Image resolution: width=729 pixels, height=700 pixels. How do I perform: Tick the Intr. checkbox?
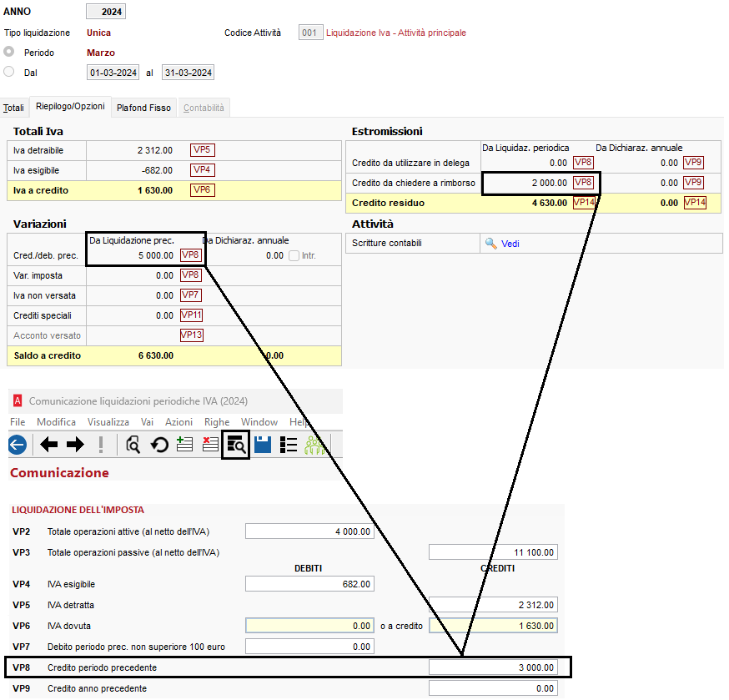pyautogui.click(x=294, y=255)
